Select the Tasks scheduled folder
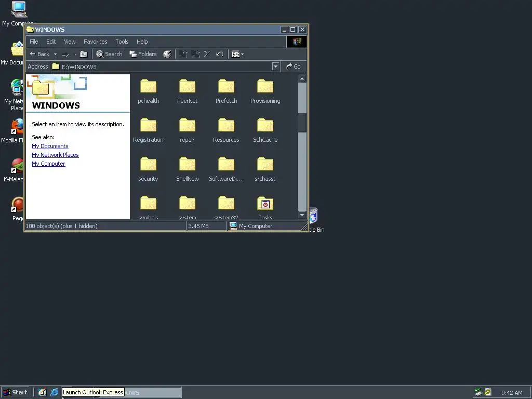This screenshot has height=399, width=532. [x=265, y=207]
